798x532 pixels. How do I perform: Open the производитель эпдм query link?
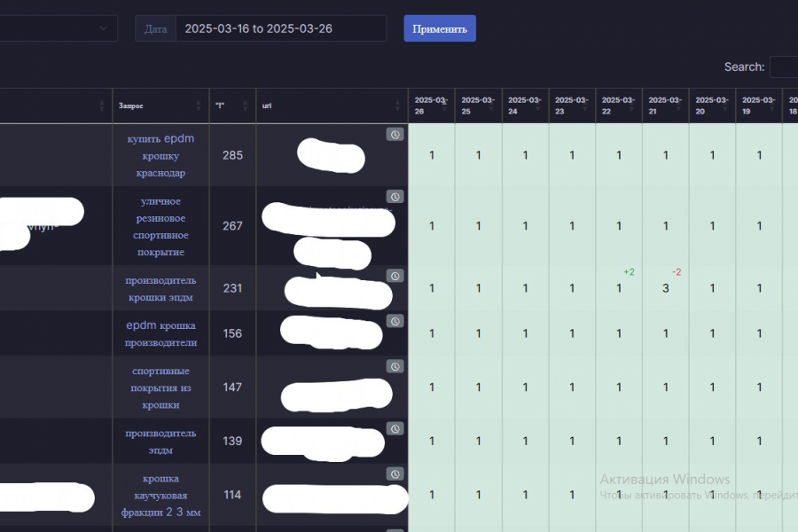click(160, 442)
